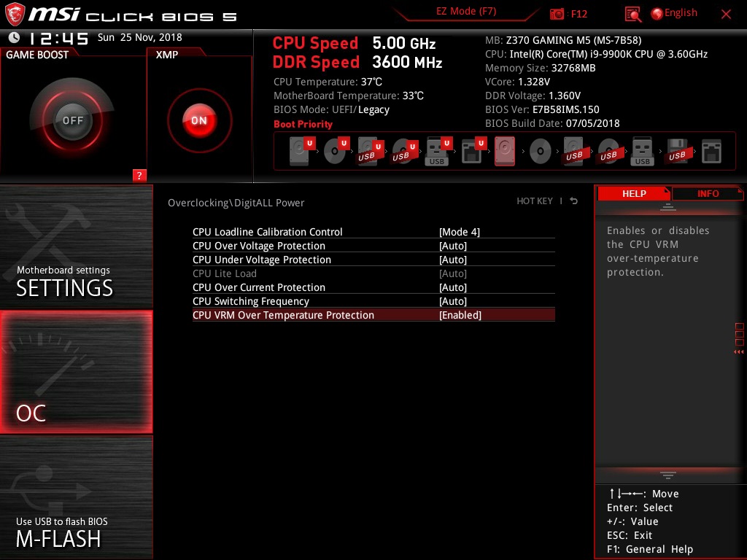
Task: Toggle the GAME BOOST knob currently OFF
Action: [x=72, y=120]
